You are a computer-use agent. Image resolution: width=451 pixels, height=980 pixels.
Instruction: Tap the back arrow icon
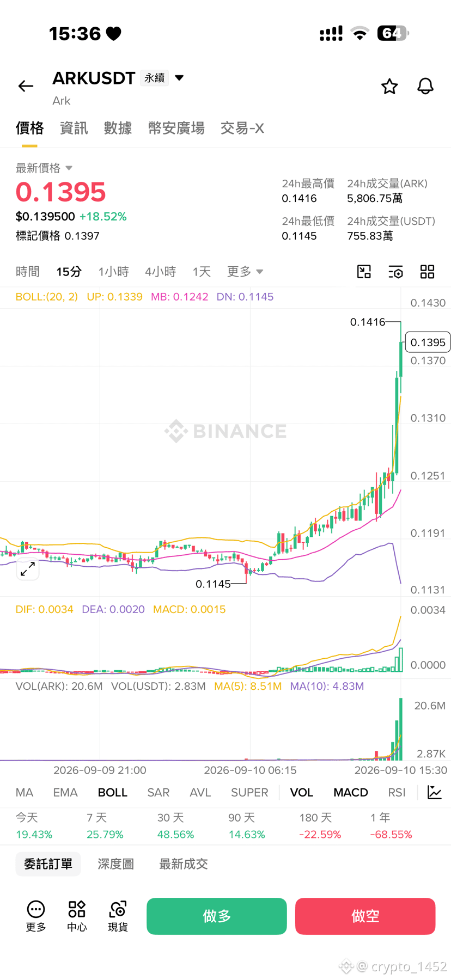(x=26, y=86)
